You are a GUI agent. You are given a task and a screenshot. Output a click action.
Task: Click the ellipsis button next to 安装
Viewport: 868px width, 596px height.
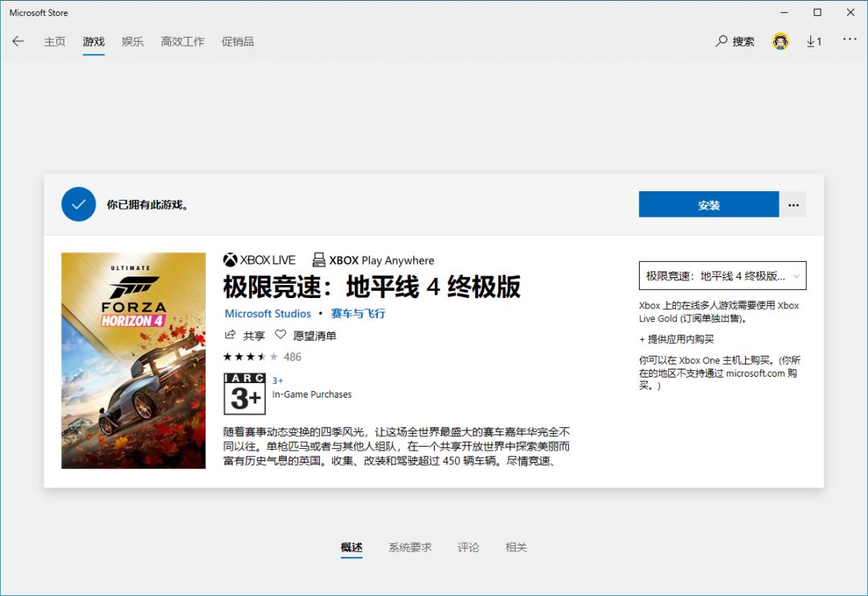[x=793, y=204]
